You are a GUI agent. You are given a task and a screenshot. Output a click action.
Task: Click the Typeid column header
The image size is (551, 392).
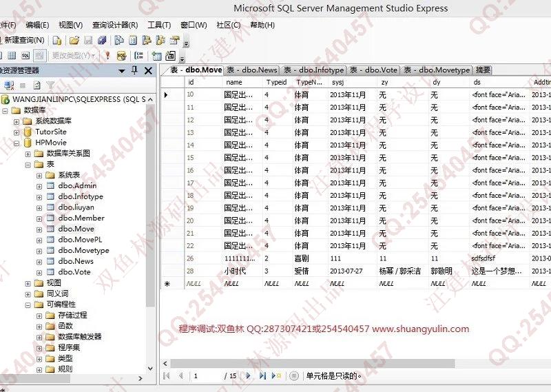pyautogui.click(x=277, y=82)
